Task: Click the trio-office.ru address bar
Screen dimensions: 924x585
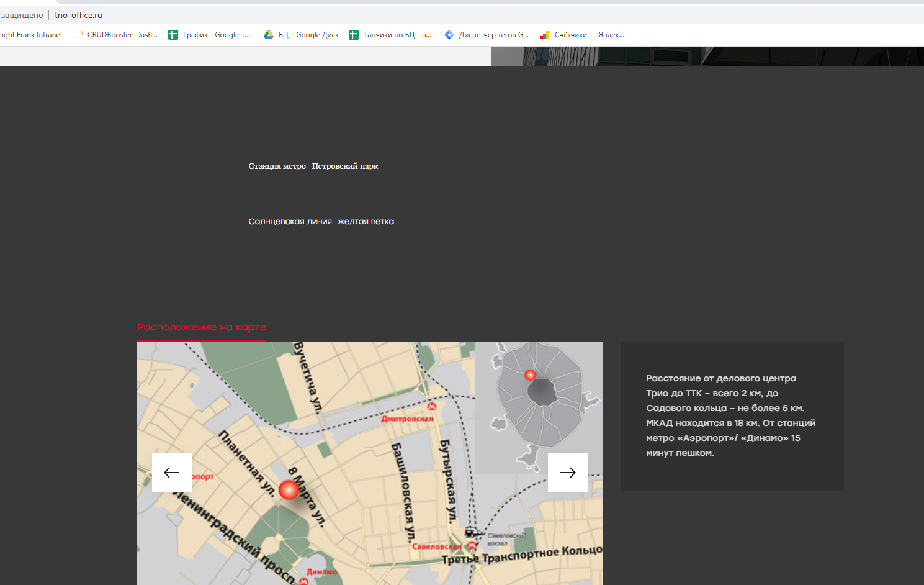Action: [78, 15]
